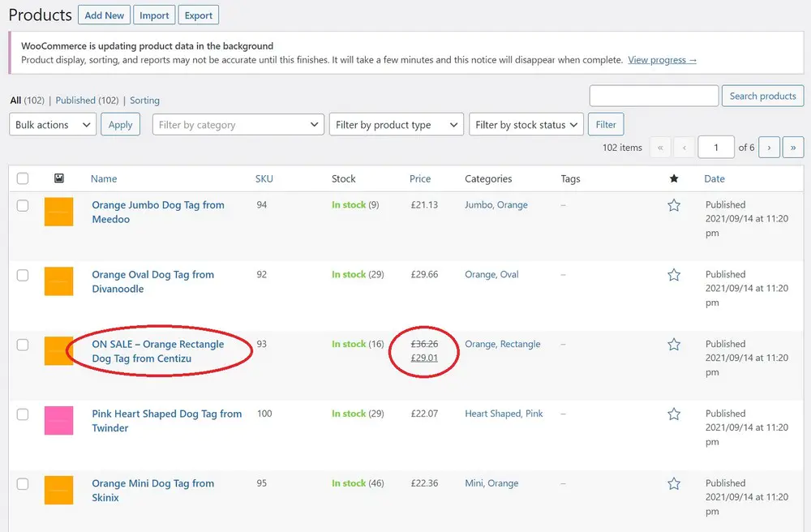Image resolution: width=811 pixels, height=532 pixels.
Task: Click the pink Heart Shaped Dog Tag thumbnail
Action: (58, 421)
